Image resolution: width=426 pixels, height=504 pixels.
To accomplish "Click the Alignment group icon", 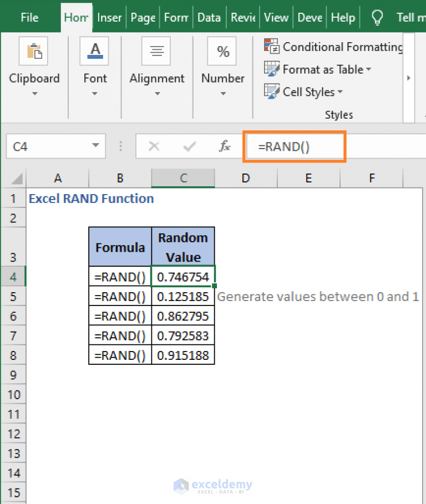I will 156,50.
